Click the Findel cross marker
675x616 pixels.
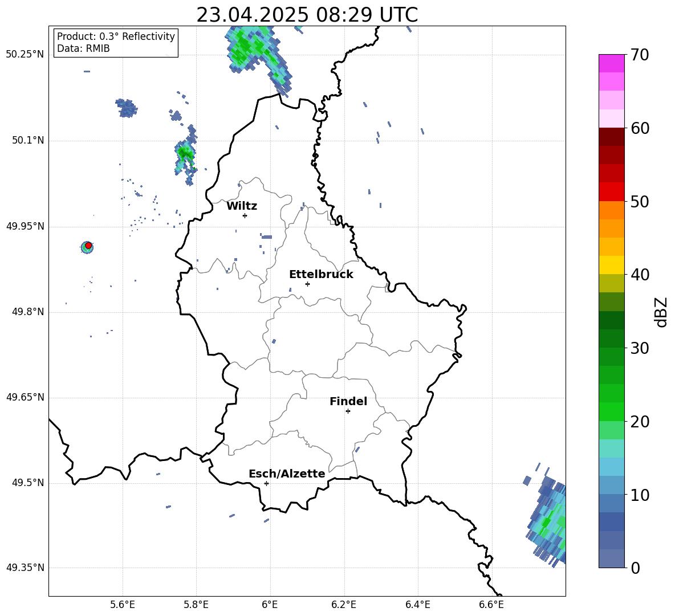(348, 411)
